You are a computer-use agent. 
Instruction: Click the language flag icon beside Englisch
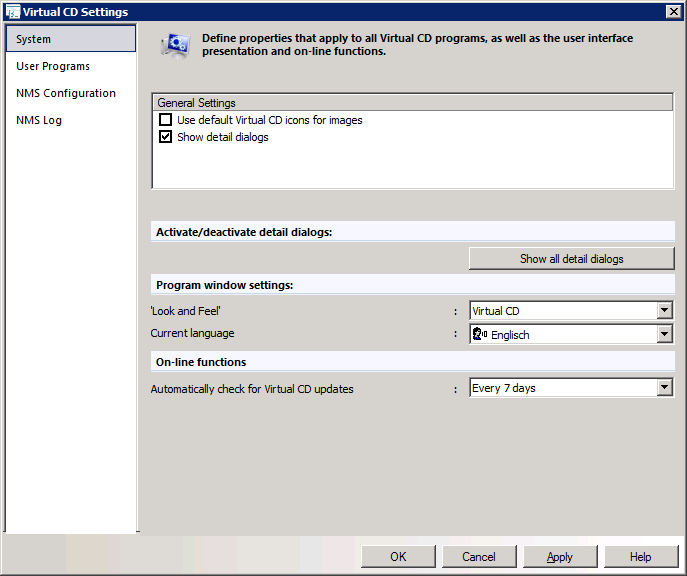479,334
